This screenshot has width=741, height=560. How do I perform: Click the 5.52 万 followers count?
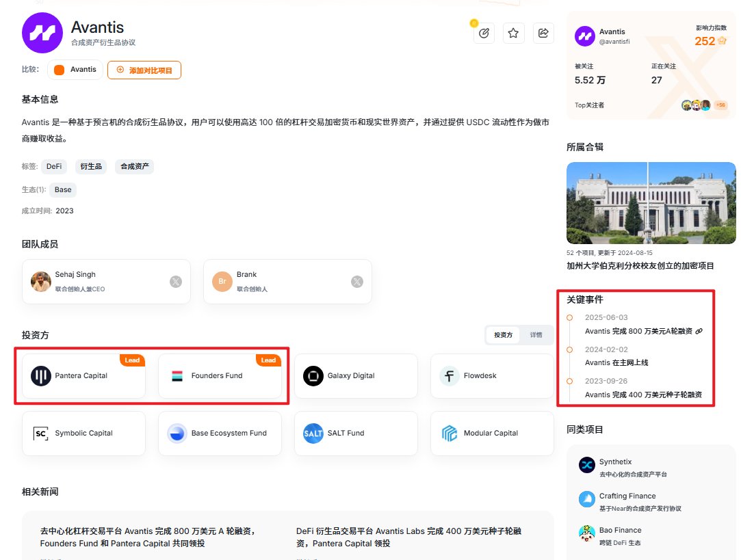coord(590,80)
